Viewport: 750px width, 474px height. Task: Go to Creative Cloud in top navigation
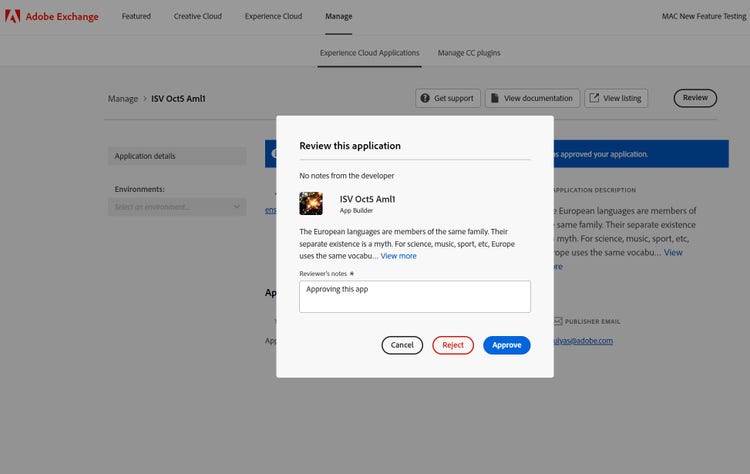pyautogui.click(x=198, y=16)
